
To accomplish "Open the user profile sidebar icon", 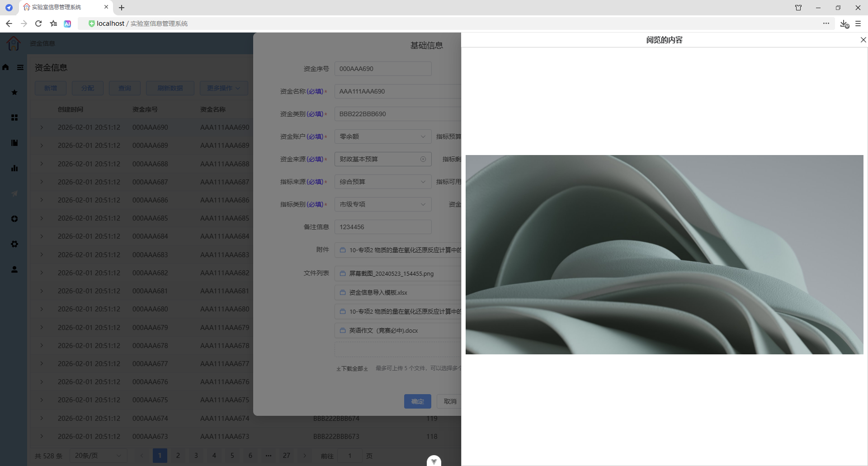I will (x=14, y=269).
